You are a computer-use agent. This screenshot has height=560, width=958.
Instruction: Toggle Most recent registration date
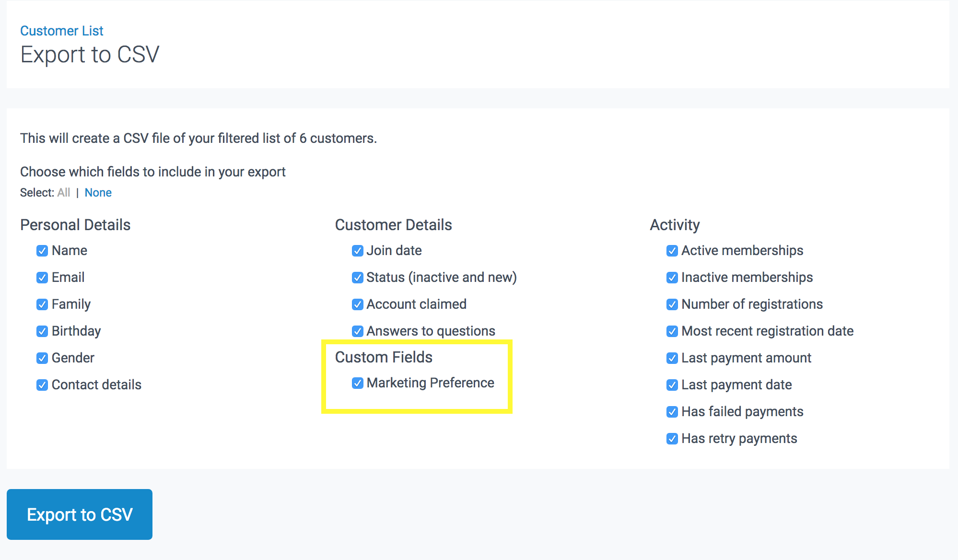pos(672,331)
